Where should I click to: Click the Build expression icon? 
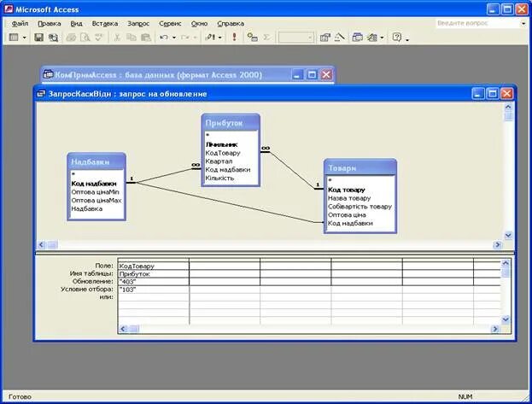coord(340,37)
